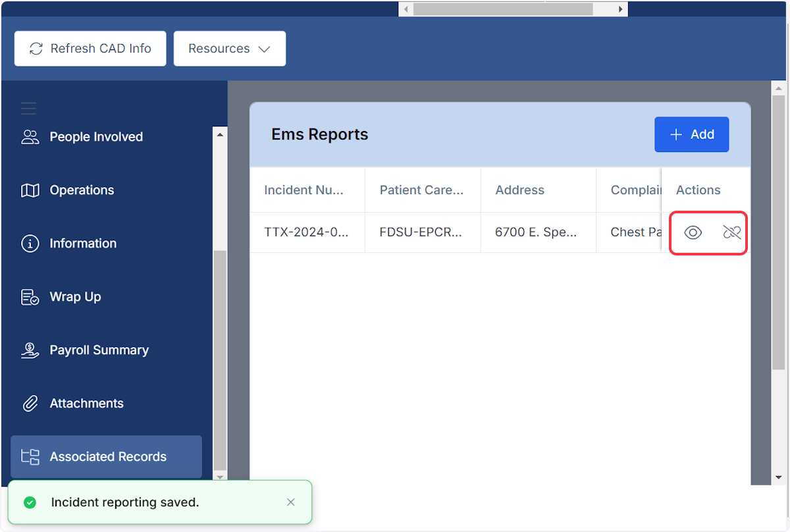Open the Information section
This screenshot has width=790, height=532.
point(106,244)
